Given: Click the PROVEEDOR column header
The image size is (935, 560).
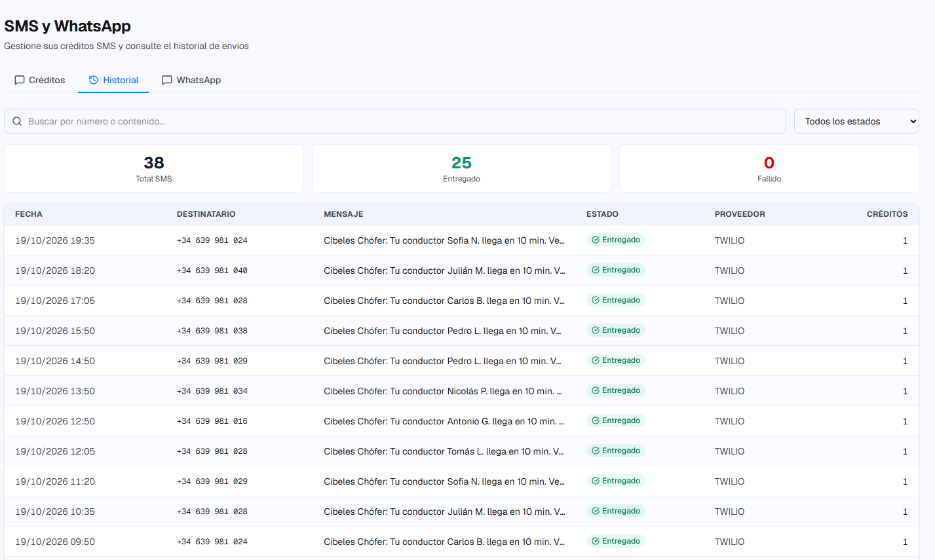Looking at the screenshot, I should [x=740, y=214].
